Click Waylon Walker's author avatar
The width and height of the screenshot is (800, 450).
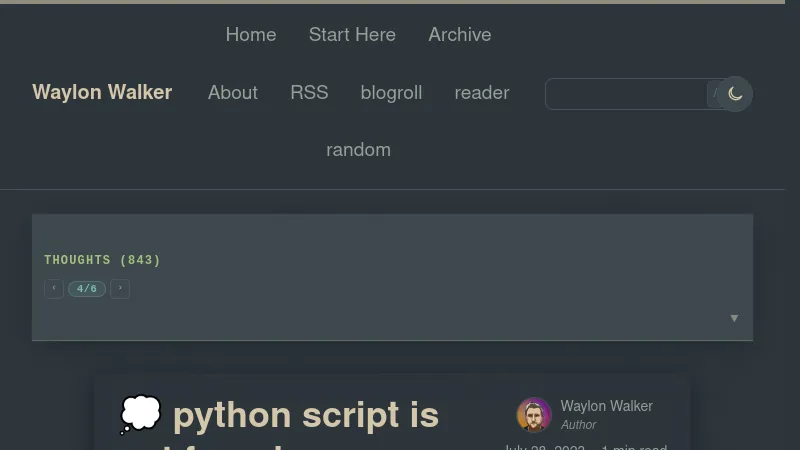(x=534, y=415)
